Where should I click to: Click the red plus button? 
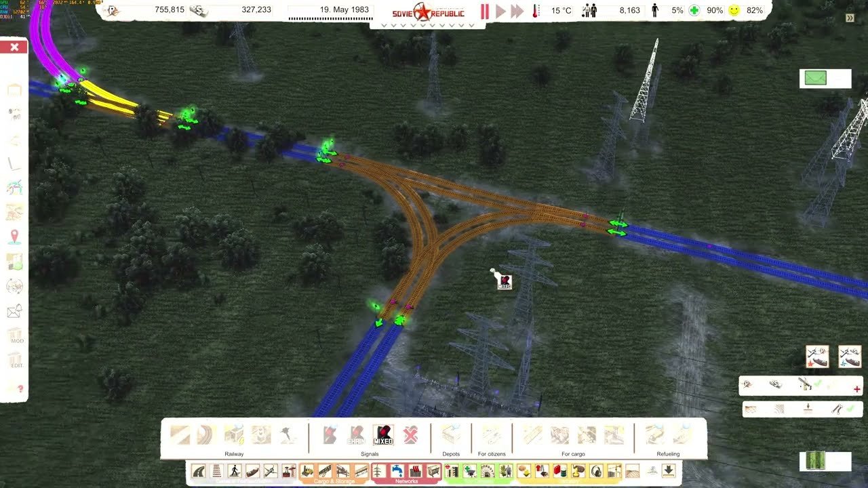coord(857,389)
